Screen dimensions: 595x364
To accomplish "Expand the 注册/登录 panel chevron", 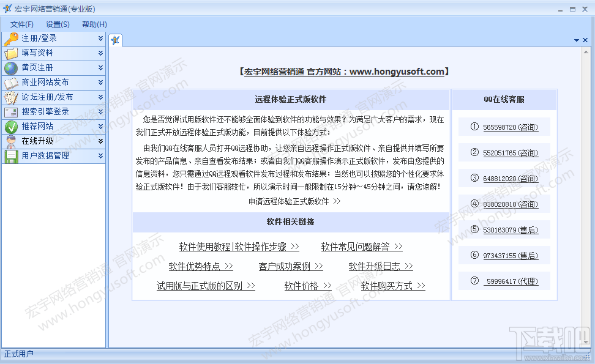I will [100, 39].
